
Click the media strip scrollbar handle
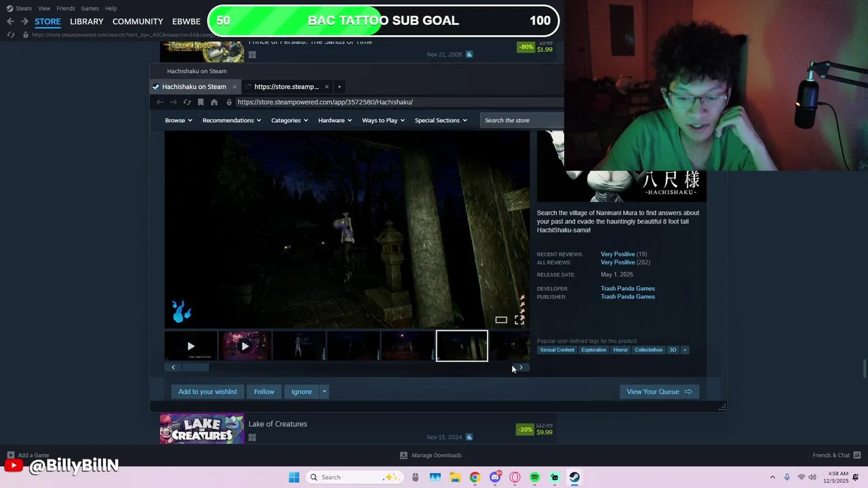click(x=196, y=367)
